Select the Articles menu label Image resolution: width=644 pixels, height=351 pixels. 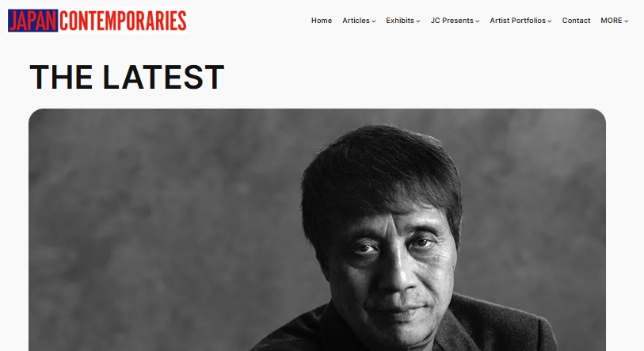(x=356, y=21)
